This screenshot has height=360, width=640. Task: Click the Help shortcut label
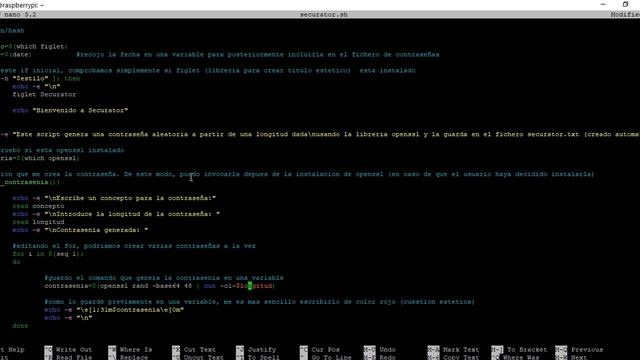pos(16,350)
